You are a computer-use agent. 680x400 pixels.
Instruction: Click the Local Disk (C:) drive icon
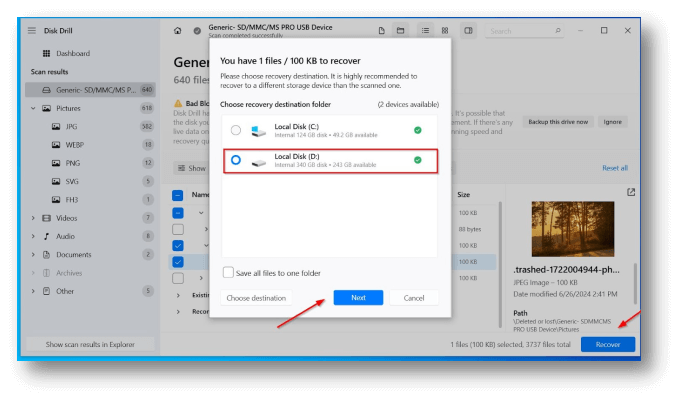(258, 130)
